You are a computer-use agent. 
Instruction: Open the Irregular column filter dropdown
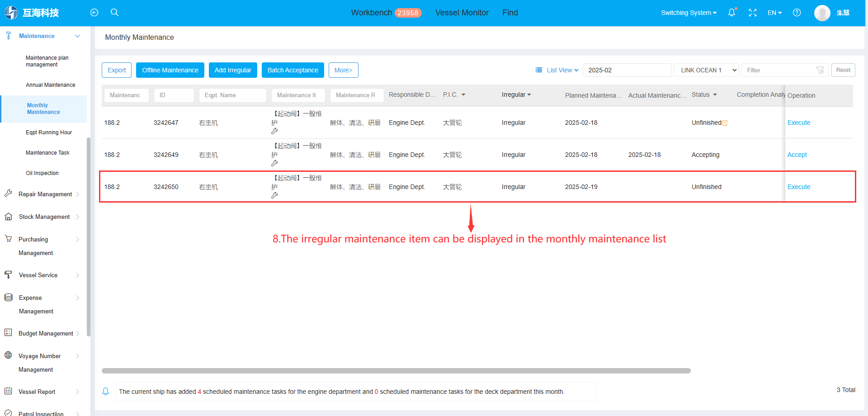(529, 95)
